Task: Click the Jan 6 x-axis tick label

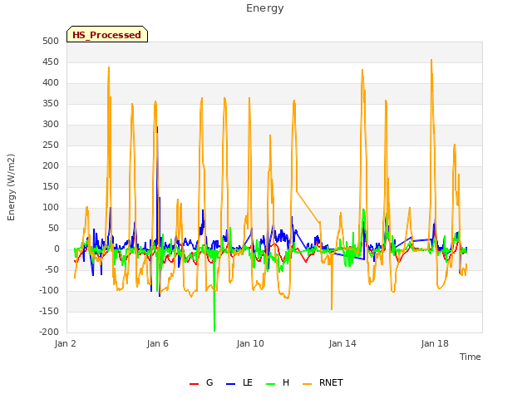Action: click(x=157, y=343)
